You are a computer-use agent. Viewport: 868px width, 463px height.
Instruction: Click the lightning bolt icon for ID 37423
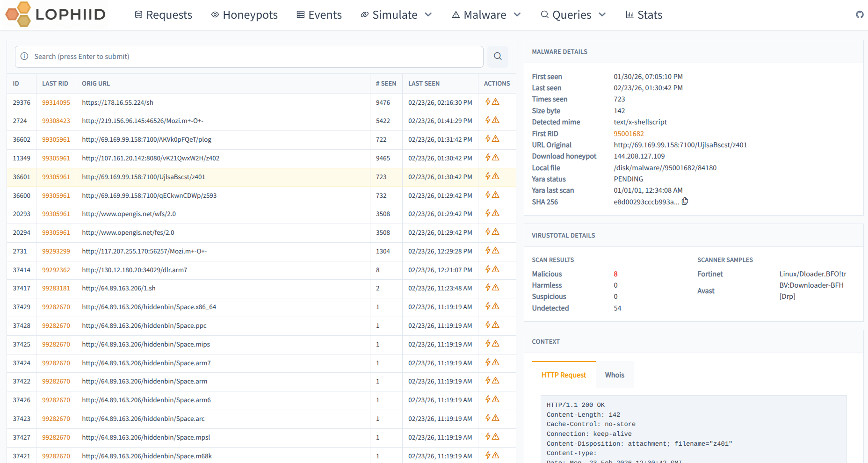pos(488,418)
